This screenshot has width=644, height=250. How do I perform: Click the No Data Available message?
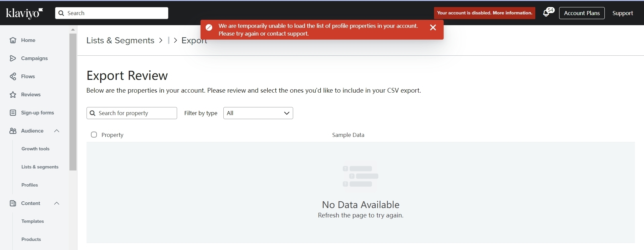[361, 205]
